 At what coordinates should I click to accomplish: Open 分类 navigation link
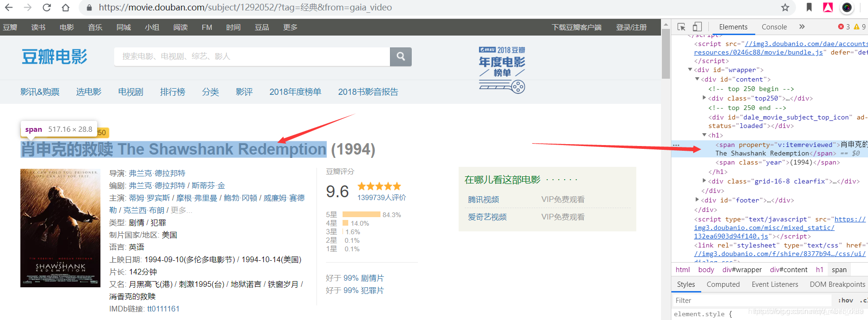coord(210,92)
